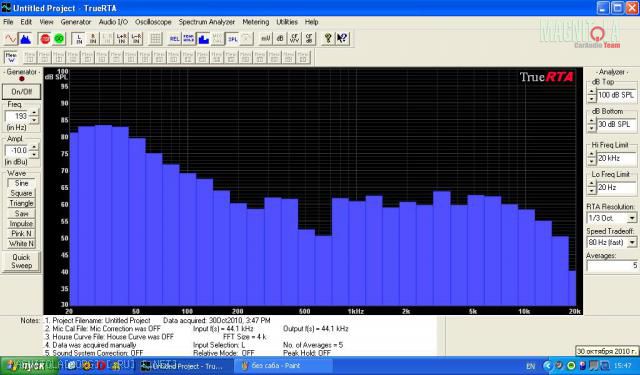The image size is (640, 375).
Task: Click the green Go toolbar icon
Action: (59, 39)
